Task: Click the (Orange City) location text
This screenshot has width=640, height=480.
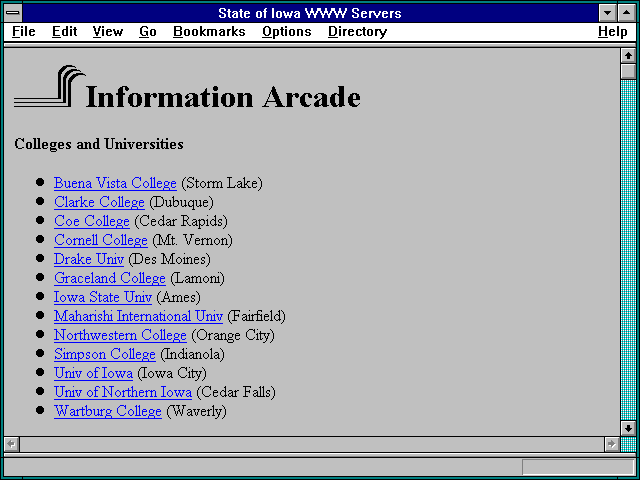Action: point(233,335)
